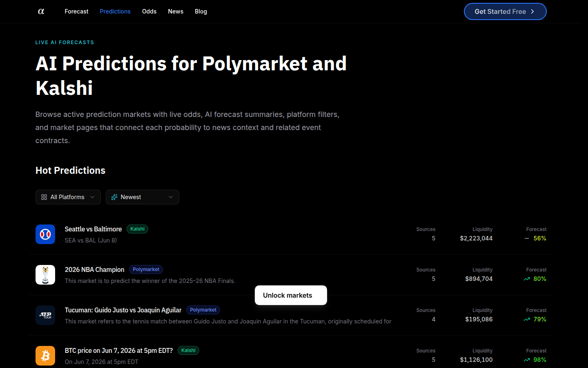Image resolution: width=588 pixels, height=368 pixels.
Task: Open the 2026 NBA Champion market
Action: pyautogui.click(x=94, y=269)
